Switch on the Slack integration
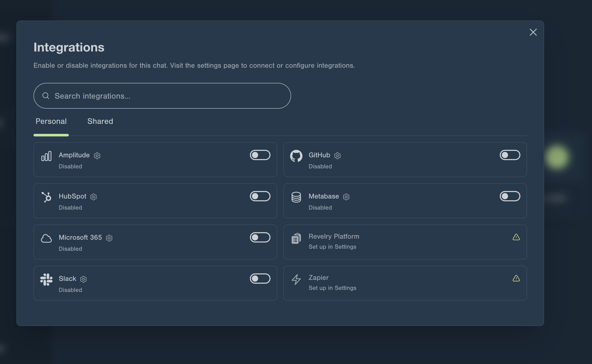 click(x=260, y=278)
